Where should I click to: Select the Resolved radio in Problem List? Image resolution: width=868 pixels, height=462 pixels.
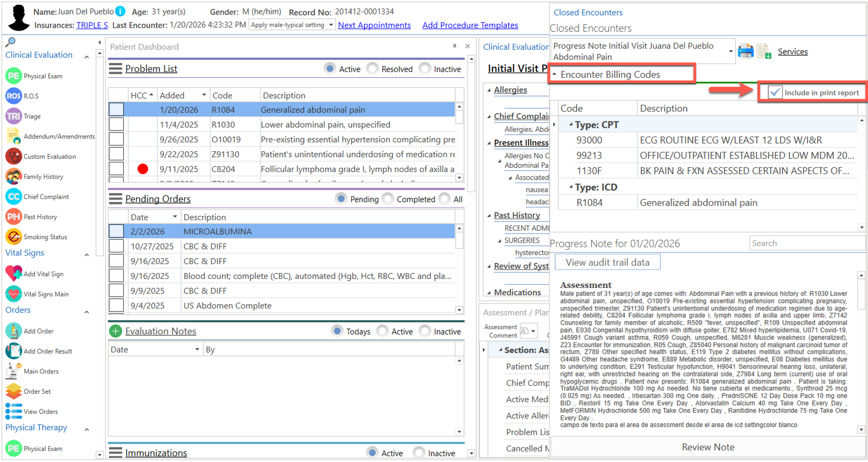pyautogui.click(x=373, y=69)
